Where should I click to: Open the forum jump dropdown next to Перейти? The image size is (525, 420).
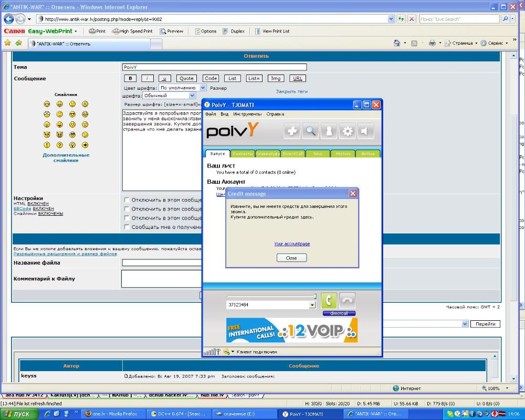click(465, 324)
